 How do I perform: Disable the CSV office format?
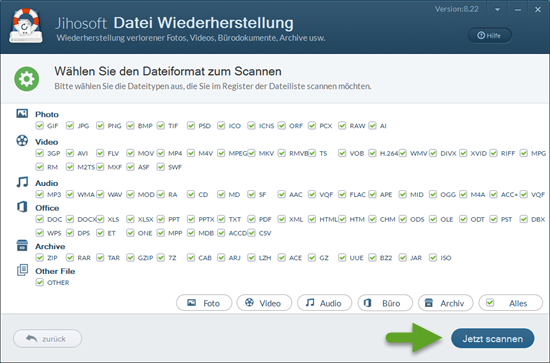click(x=251, y=233)
